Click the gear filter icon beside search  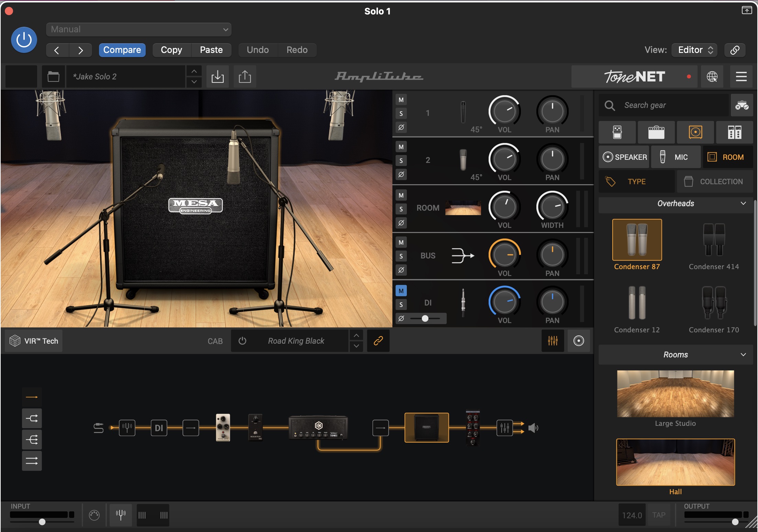pyautogui.click(x=742, y=105)
